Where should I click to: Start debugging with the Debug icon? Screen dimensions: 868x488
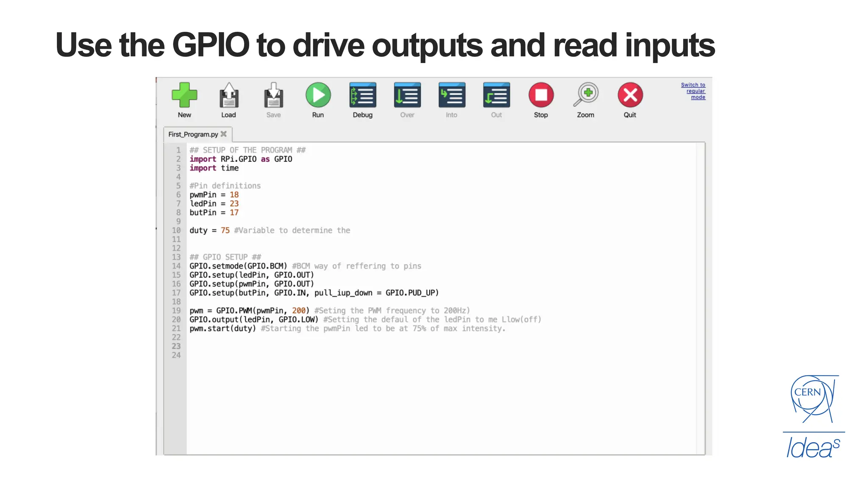(x=363, y=95)
